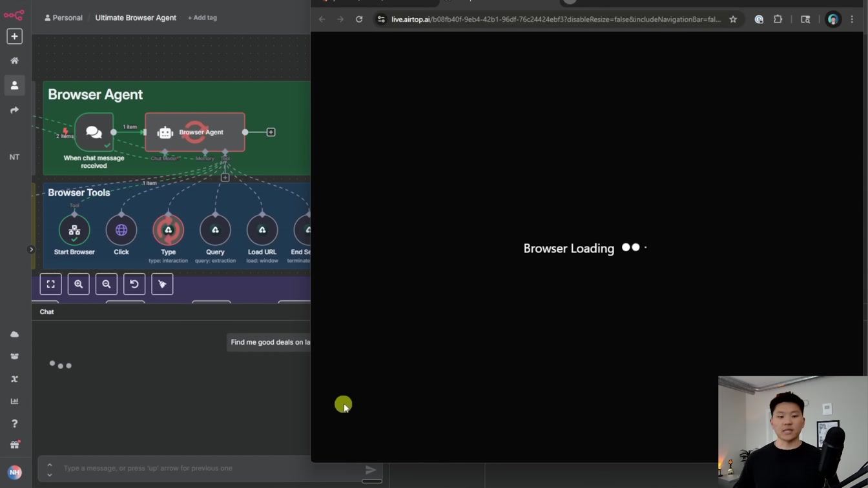Click the Personal breadcrumb link

63,17
